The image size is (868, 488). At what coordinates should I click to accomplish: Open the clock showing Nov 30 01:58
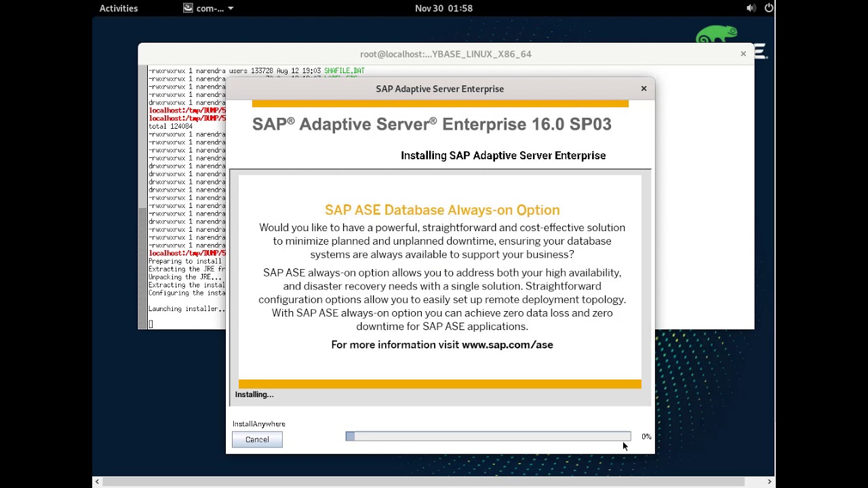coord(443,8)
